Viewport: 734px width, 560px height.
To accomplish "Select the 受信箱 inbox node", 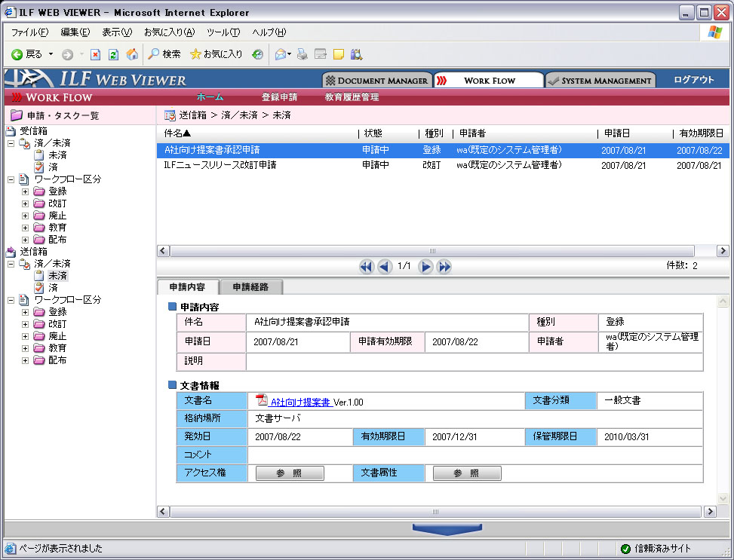I will click(x=34, y=131).
